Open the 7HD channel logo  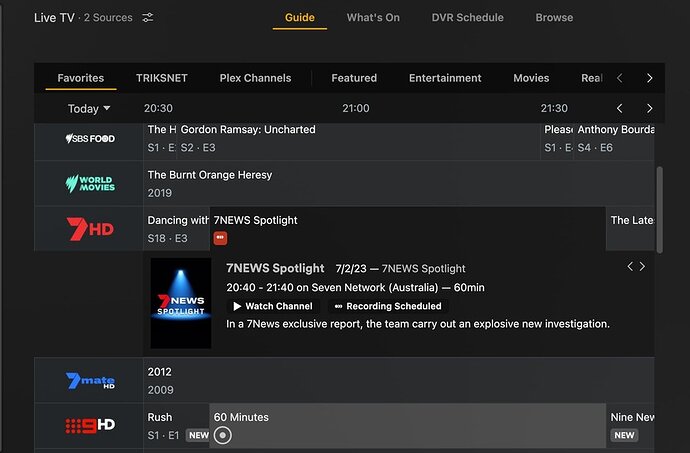tap(90, 229)
